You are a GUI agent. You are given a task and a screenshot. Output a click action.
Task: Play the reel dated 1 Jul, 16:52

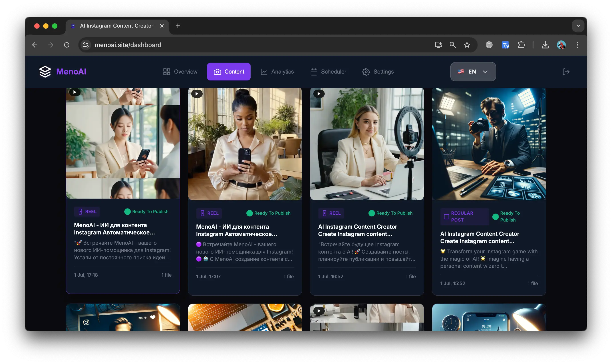[319, 94]
